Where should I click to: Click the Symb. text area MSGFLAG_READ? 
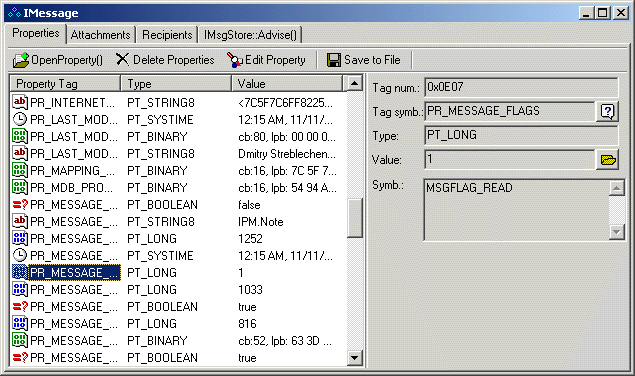(x=516, y=210)
